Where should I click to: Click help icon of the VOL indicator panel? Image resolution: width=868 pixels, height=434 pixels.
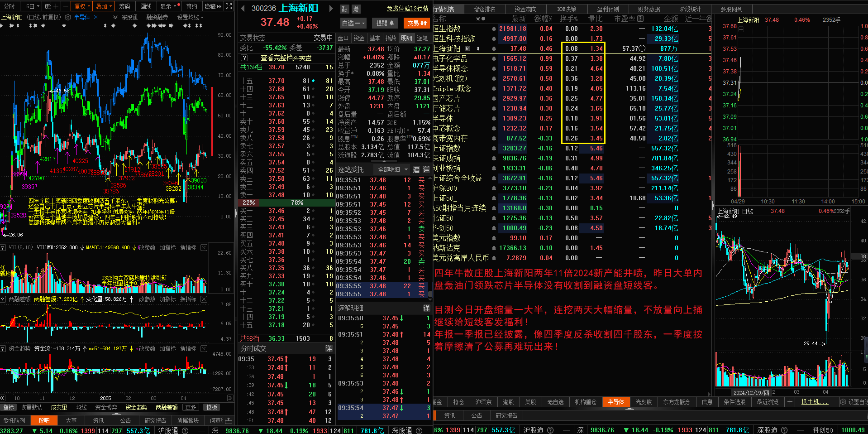click(x=3, y=247)
